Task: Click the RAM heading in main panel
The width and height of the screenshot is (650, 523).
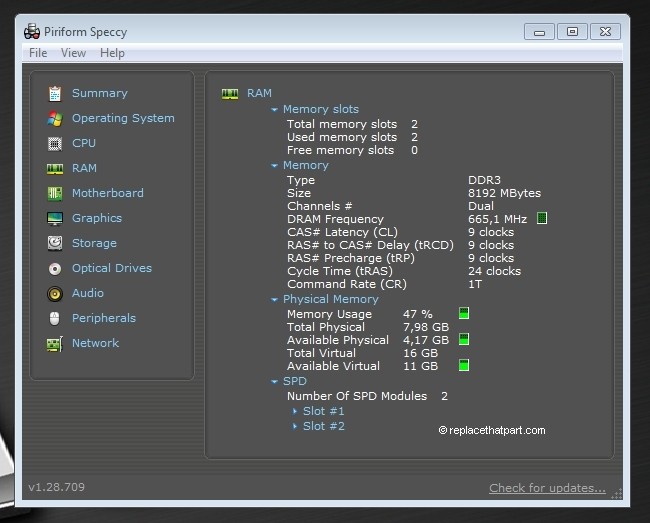Action: coord(260,93)
